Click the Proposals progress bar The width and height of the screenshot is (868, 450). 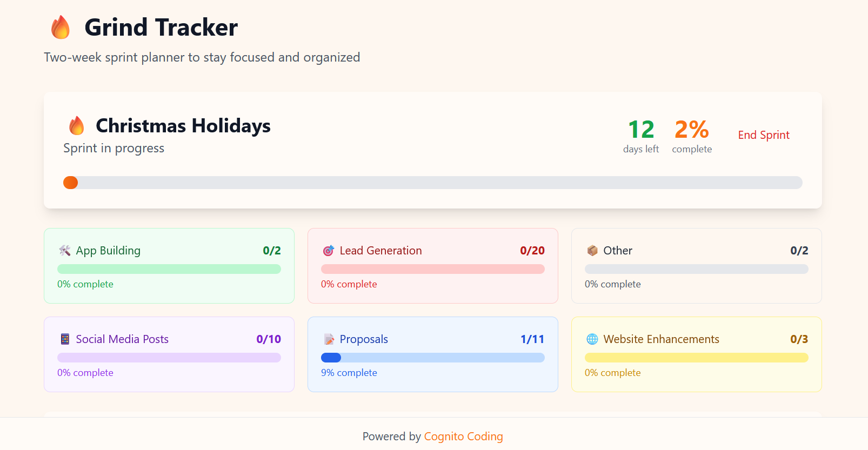(432, 358)
